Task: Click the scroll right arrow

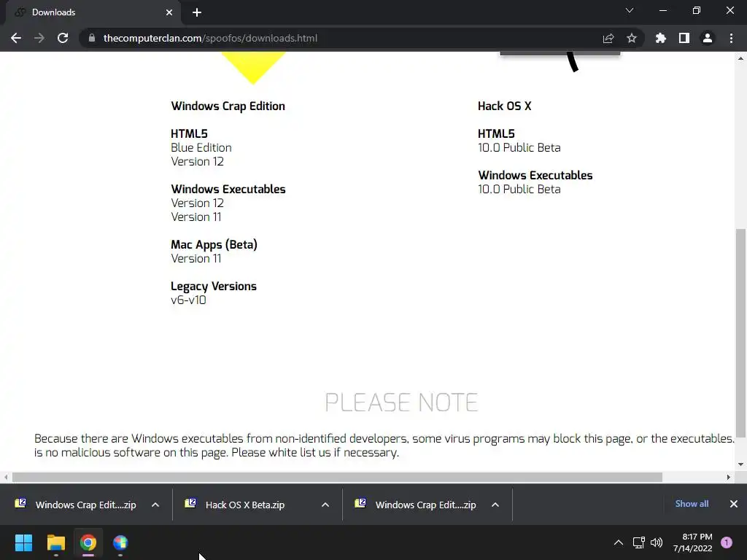Action: pos(729,477)
